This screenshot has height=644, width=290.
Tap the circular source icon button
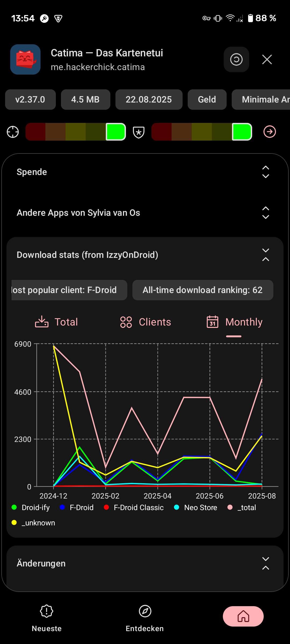pos(236,59)
